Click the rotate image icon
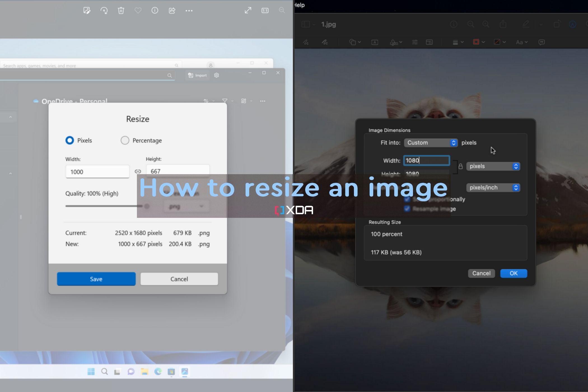The height and width of the screenshot is (392, 588). click(x=104, y=11)
